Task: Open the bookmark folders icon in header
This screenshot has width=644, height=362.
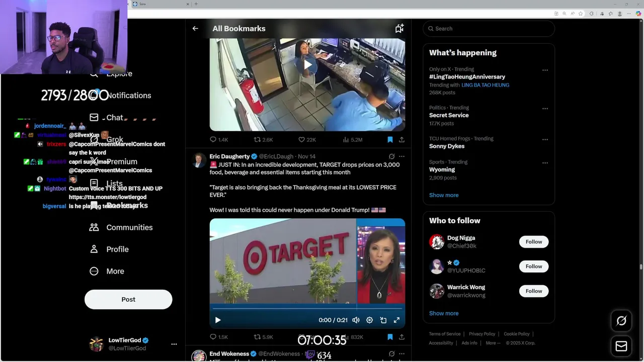Action: tap(399, 29)
